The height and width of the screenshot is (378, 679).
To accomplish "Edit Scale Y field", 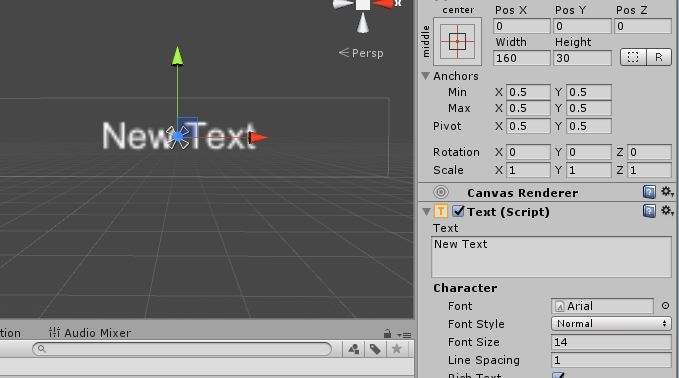I will pyautogui.click(x=589, y=170).
